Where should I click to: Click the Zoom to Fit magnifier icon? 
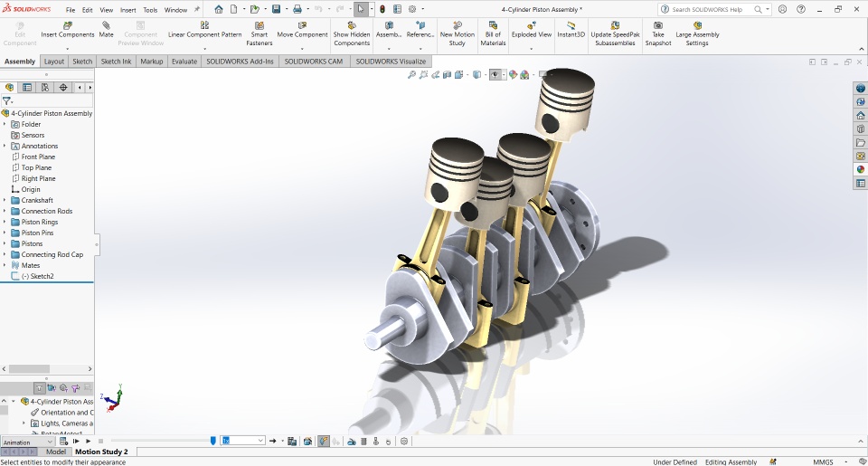[x=411, y=74]
